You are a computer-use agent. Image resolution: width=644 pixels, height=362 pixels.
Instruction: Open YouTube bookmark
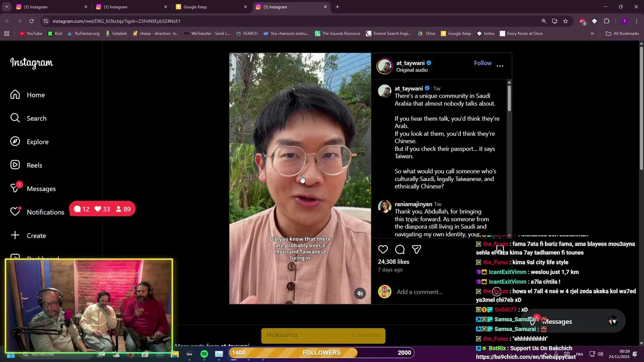[x=31, y=34]
